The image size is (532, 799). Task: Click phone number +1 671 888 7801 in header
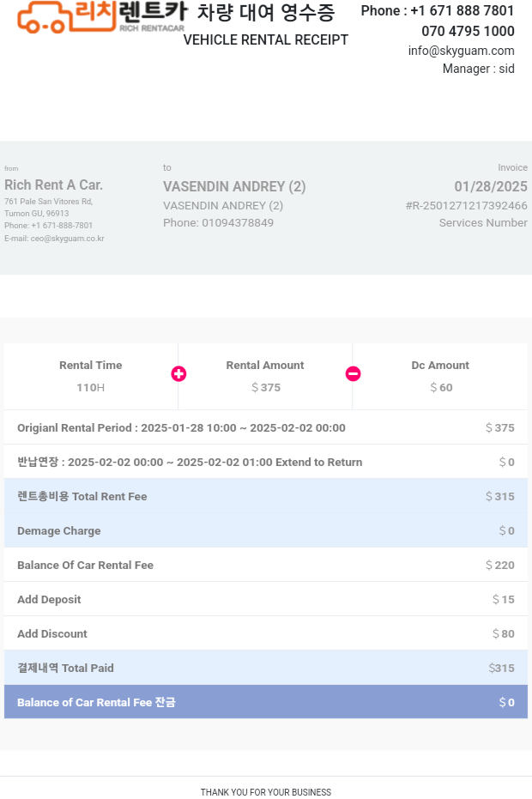(462, 10)
